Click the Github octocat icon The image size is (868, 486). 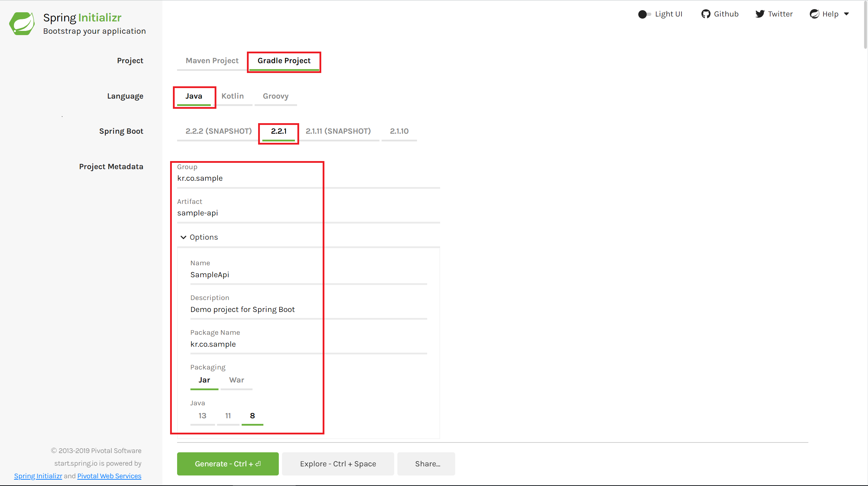point(706,14)
